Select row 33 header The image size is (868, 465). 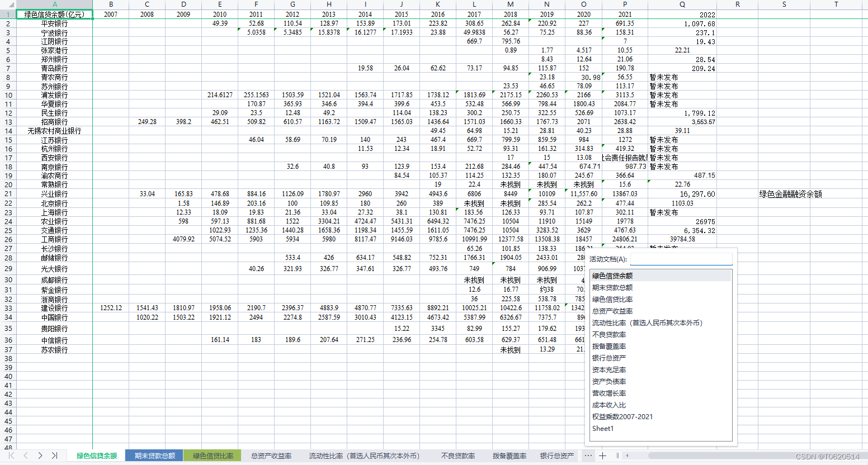click(x=8, y=308)
